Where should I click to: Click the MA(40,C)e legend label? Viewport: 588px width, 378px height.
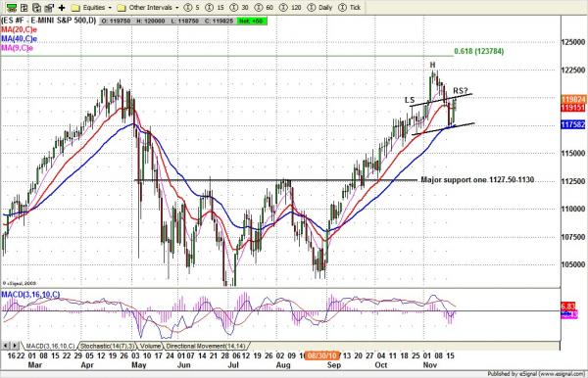20,38
